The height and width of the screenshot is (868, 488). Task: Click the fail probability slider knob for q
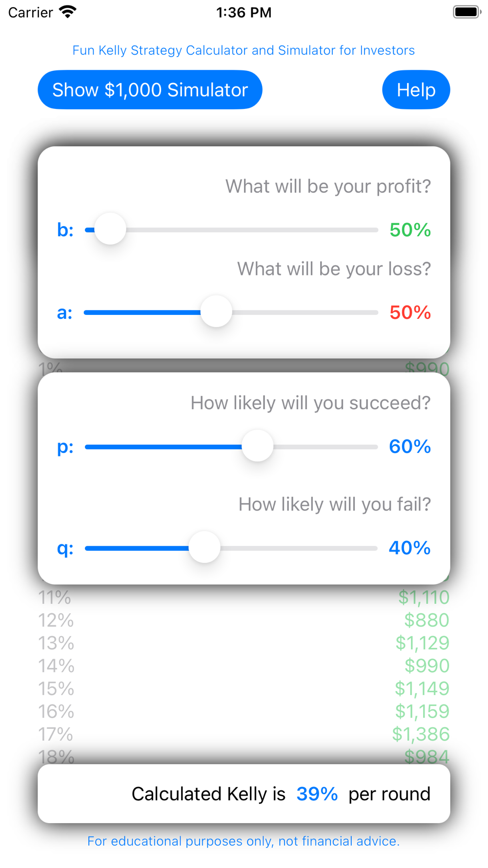(x=204, y=547)
